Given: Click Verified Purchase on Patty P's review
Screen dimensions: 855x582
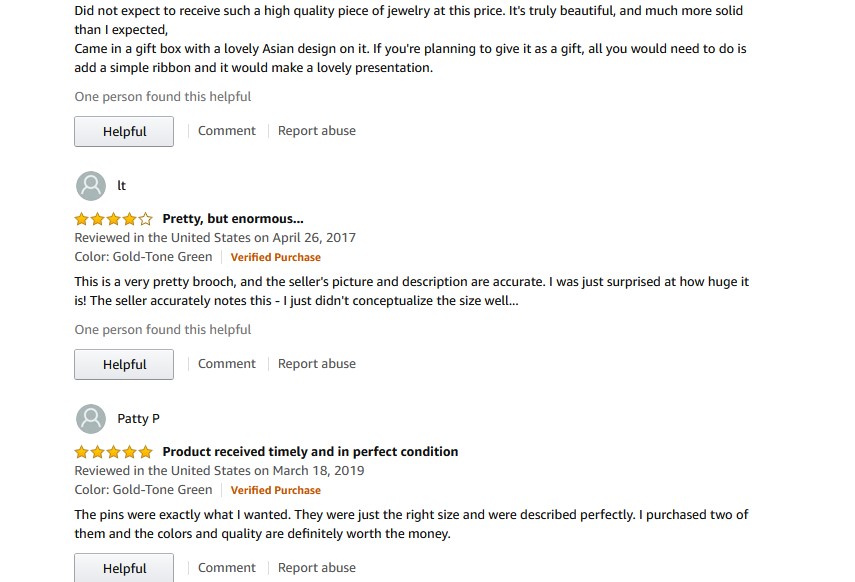Looking at the screenshot, I should [276, 490].
